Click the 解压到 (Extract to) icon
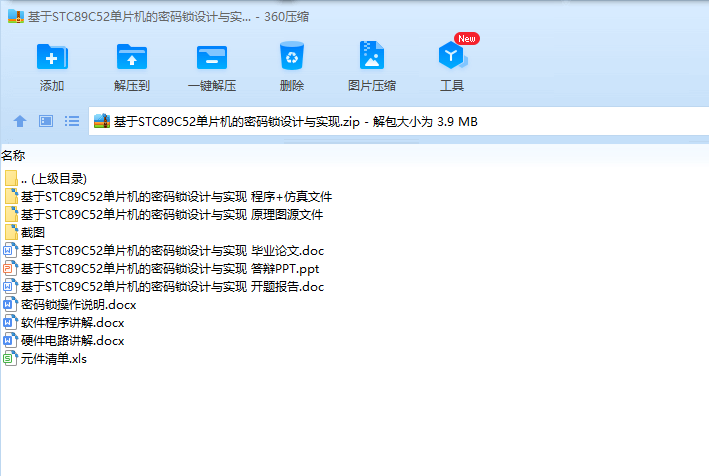Image resolution: width=709 pixels, height=476 pixels. (x=132, y=57)
